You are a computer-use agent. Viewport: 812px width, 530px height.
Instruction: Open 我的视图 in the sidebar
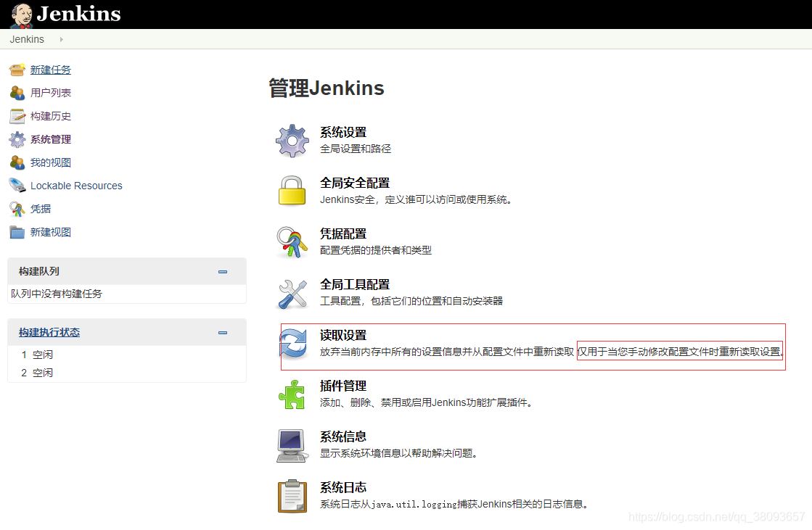[x=51, y=162]
